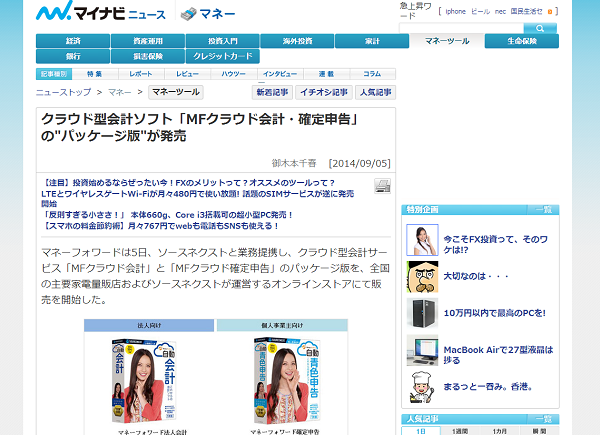
Task: Open the 投資入門 navigation tab
Action: tap(223, 41)
